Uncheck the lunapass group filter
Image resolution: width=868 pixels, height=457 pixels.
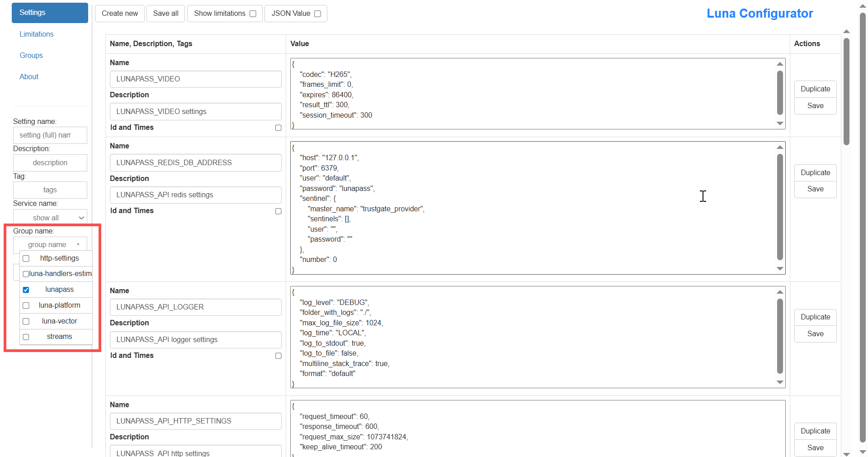coord(26,290)
